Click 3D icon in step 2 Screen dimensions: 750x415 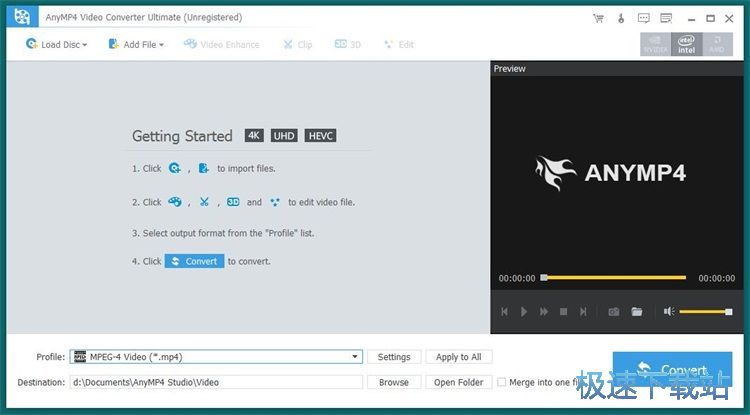(x=233, y=202)
